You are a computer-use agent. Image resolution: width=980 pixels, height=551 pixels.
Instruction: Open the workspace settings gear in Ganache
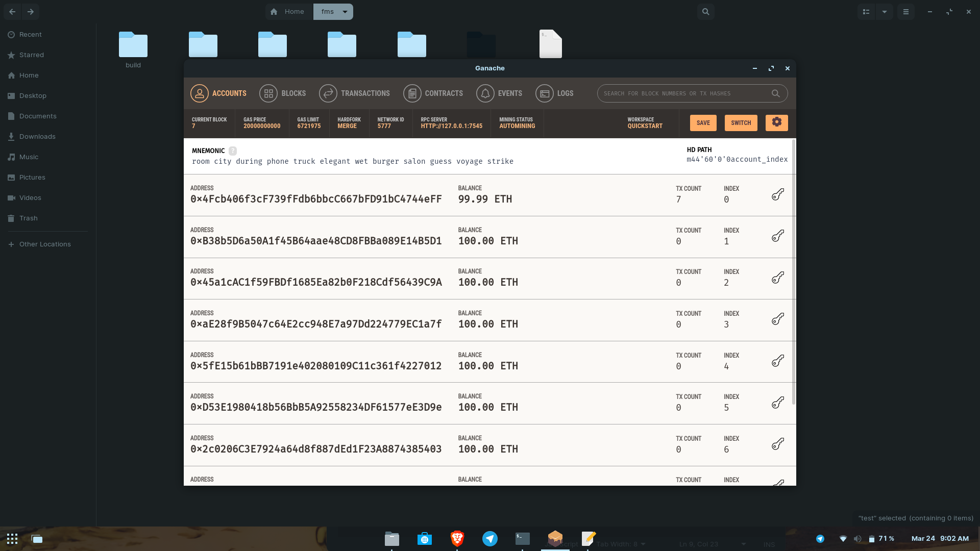click(x=776, y=122)
